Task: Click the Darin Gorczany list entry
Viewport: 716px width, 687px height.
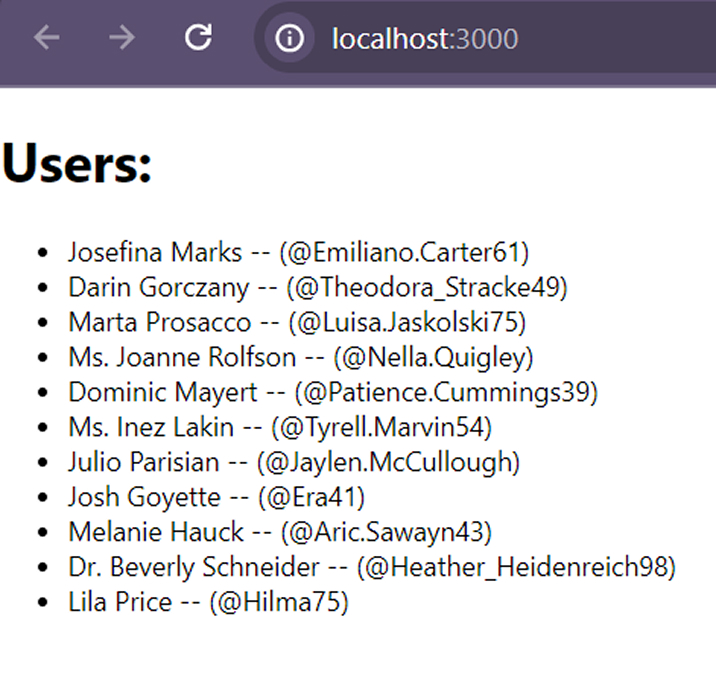Action: click(158, 288)
